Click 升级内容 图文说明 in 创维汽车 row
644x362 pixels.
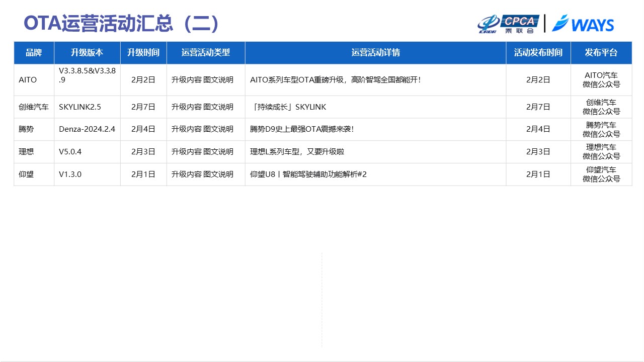point(202,107)
